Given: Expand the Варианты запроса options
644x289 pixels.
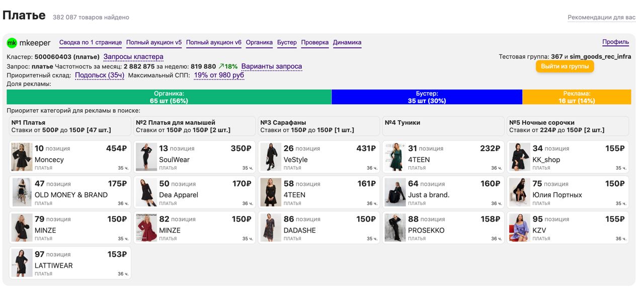Looking at the screenshot, I should (272, 66).
